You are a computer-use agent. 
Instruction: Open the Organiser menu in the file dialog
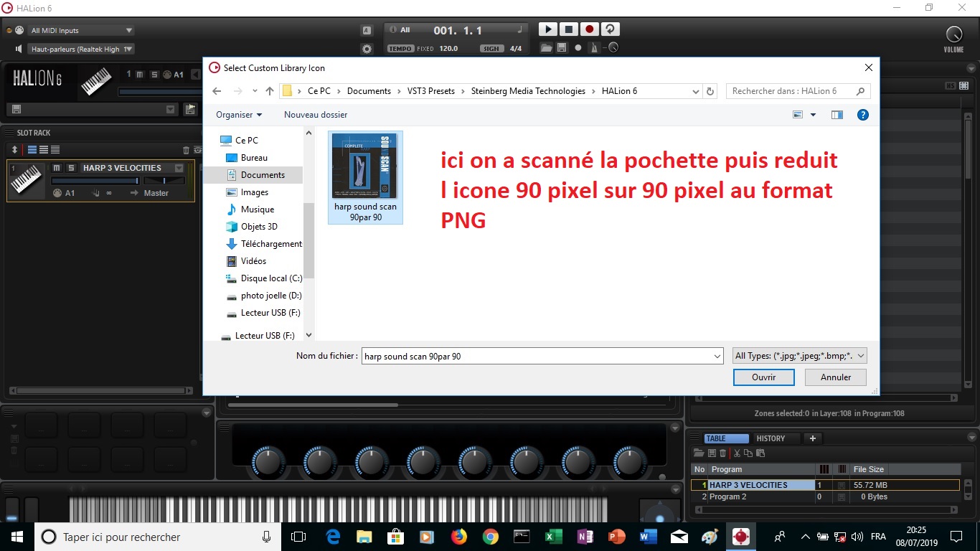coord(238,115)
